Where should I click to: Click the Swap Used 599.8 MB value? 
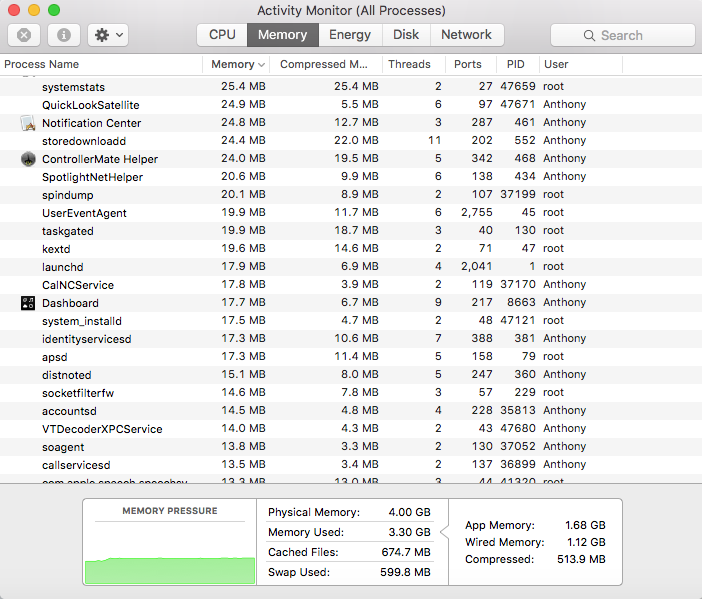[405, 572]
